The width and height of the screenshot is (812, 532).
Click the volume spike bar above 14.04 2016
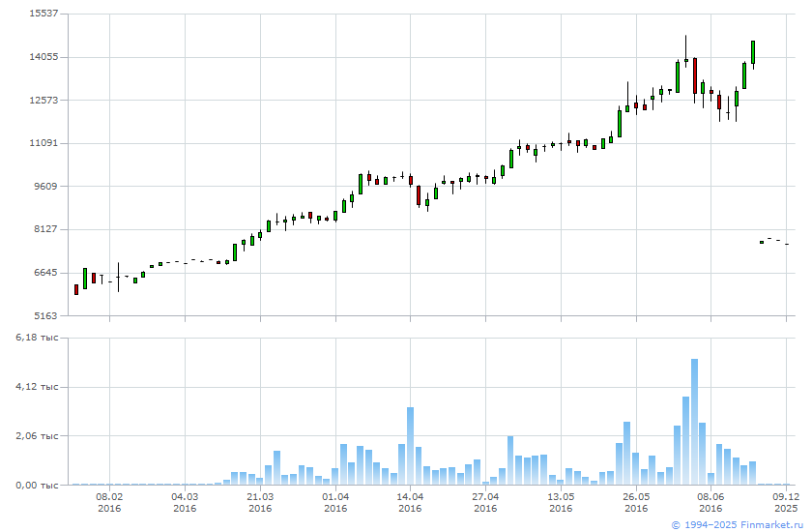tap(410, 445)
